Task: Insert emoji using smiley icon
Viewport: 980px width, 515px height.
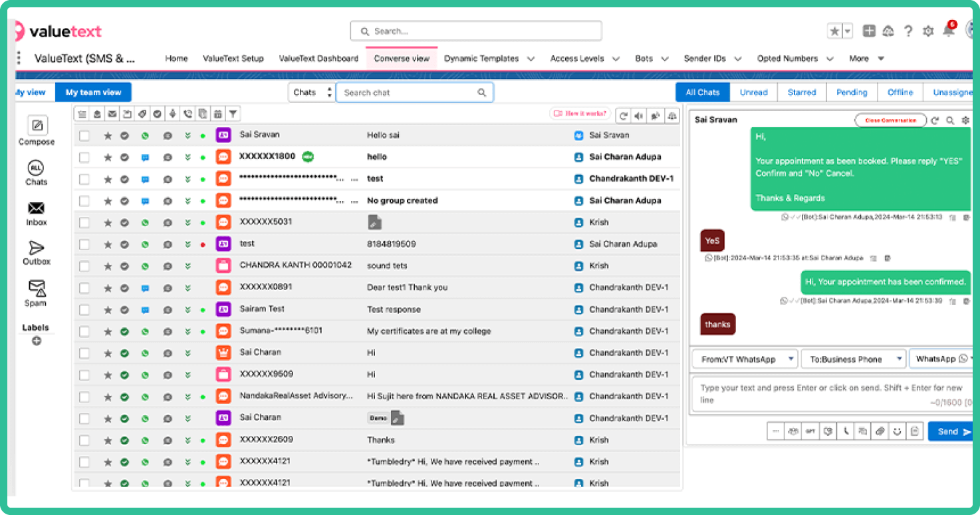Action: pos(897,431)
